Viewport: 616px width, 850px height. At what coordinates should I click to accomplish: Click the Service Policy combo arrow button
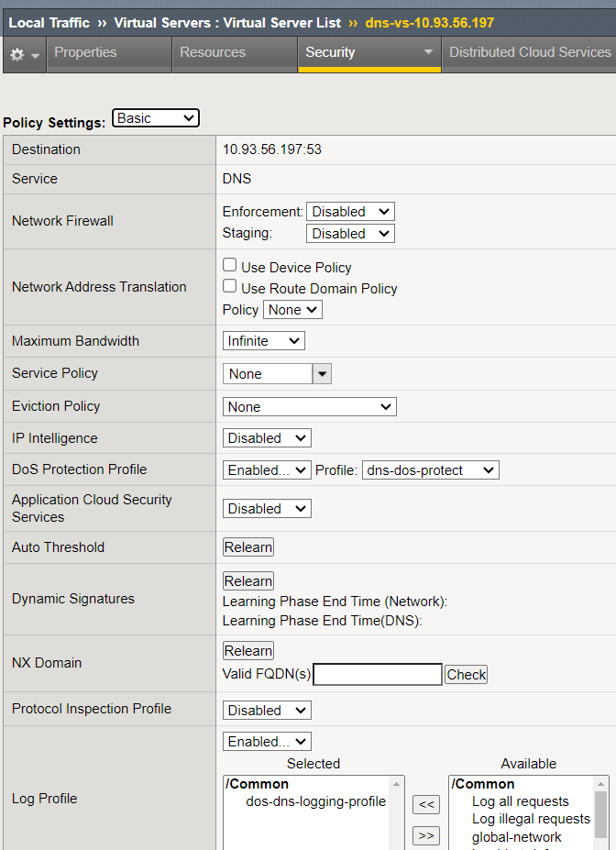322,373
